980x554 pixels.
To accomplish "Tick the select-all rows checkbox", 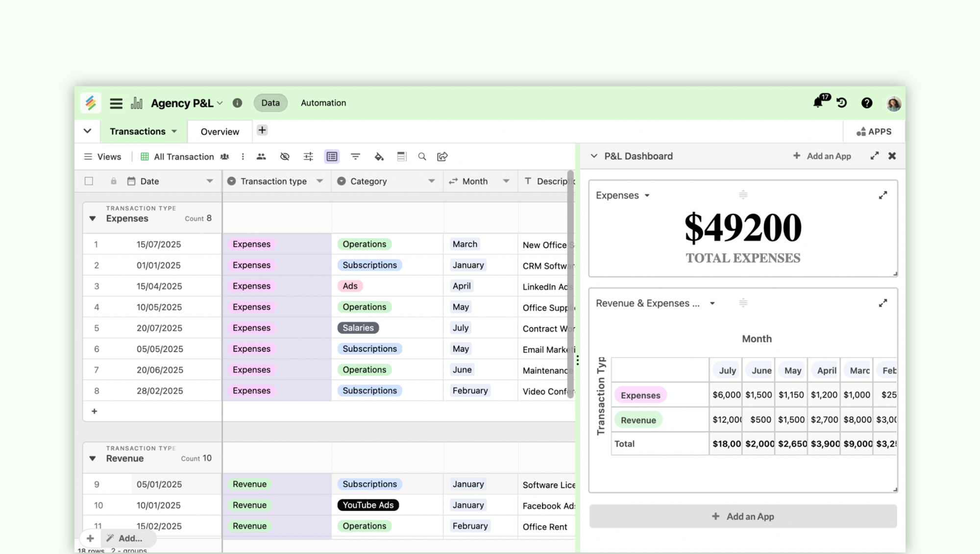I will (89, 181).
